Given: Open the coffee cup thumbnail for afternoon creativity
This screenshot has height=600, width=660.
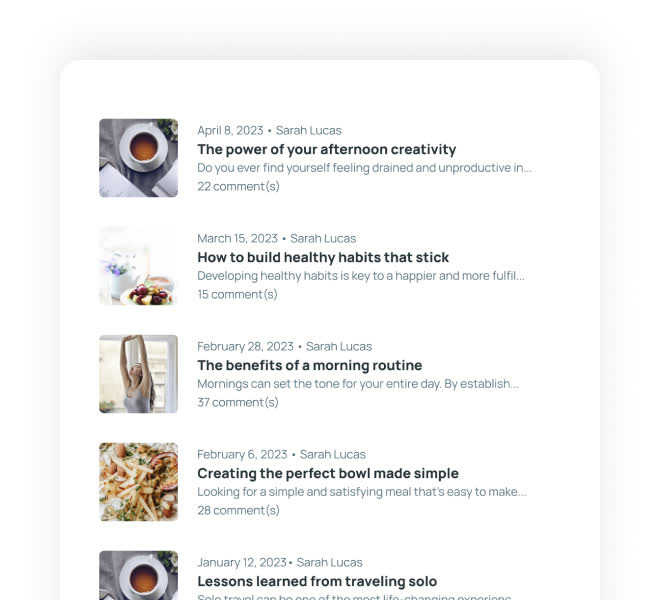Looking at the screenshot, I should (138, 158).
